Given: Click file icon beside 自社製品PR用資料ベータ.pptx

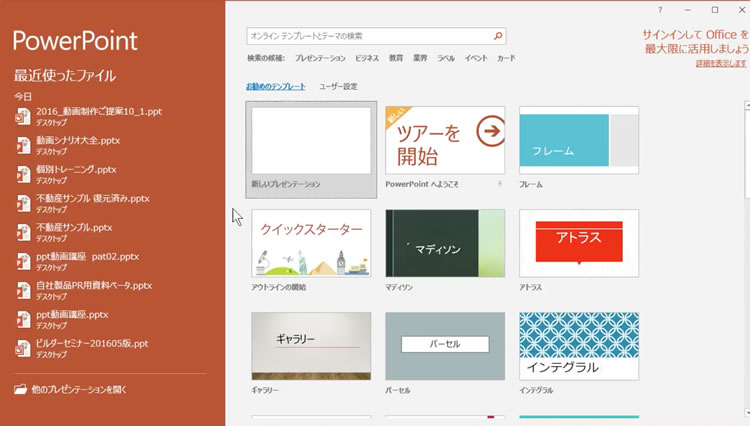Looking at the screenshot, I should pos(22,290).
